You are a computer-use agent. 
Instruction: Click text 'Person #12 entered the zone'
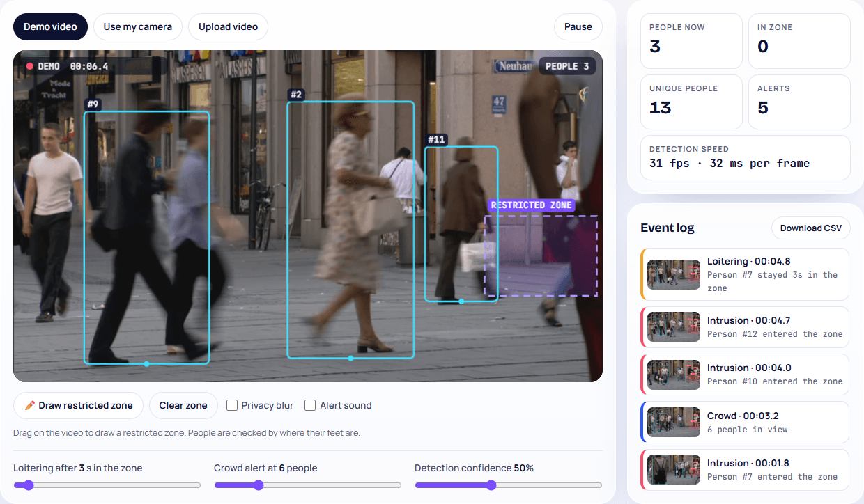775,334
